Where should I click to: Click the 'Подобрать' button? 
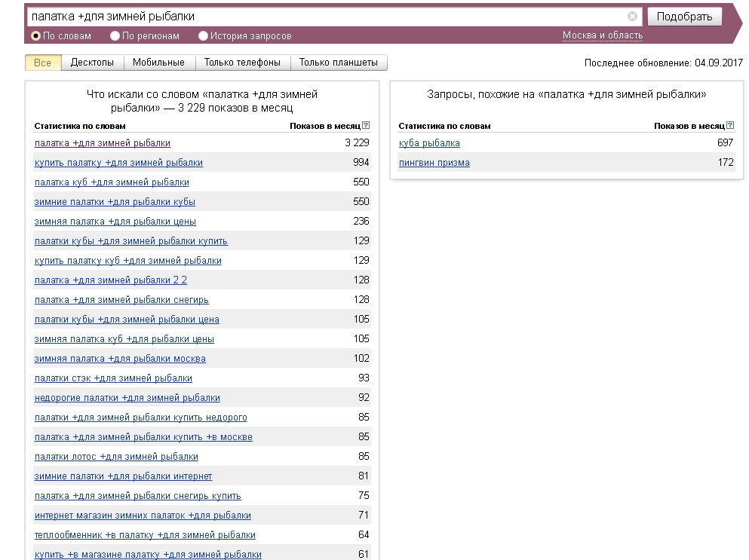pos(685,17)
